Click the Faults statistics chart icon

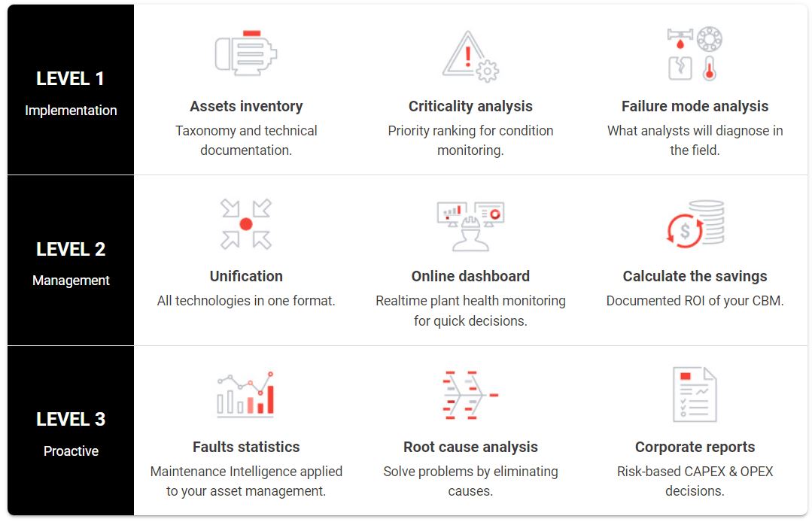[245, 394]
